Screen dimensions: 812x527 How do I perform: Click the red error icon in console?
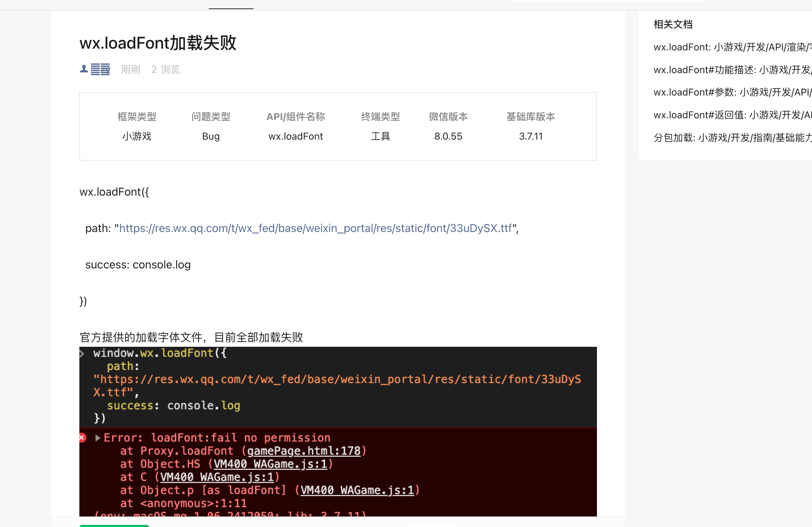(x=83, y=438)
